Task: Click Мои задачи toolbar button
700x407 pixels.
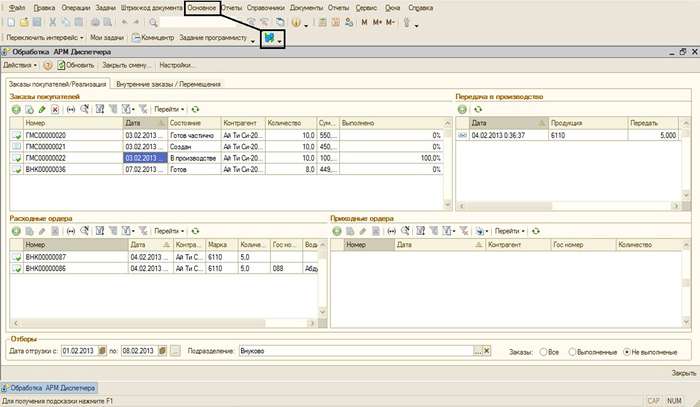Action: [x=107, y=38]
